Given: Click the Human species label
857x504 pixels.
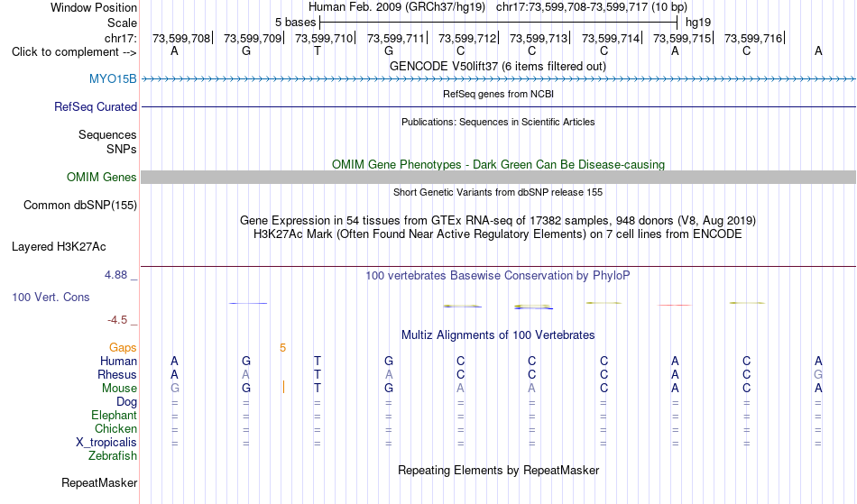Looking at the screenshot, I should point(118,361).
